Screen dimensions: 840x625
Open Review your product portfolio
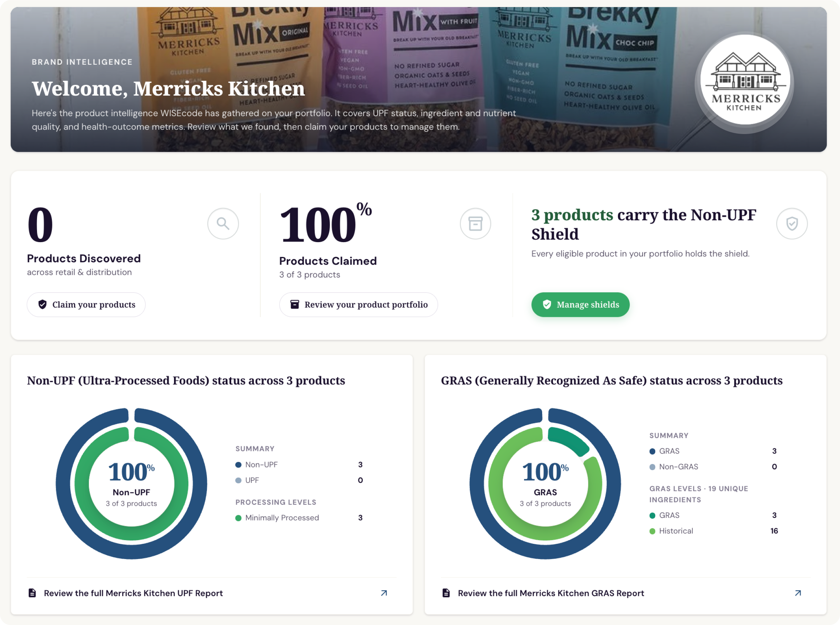(358, 304)
